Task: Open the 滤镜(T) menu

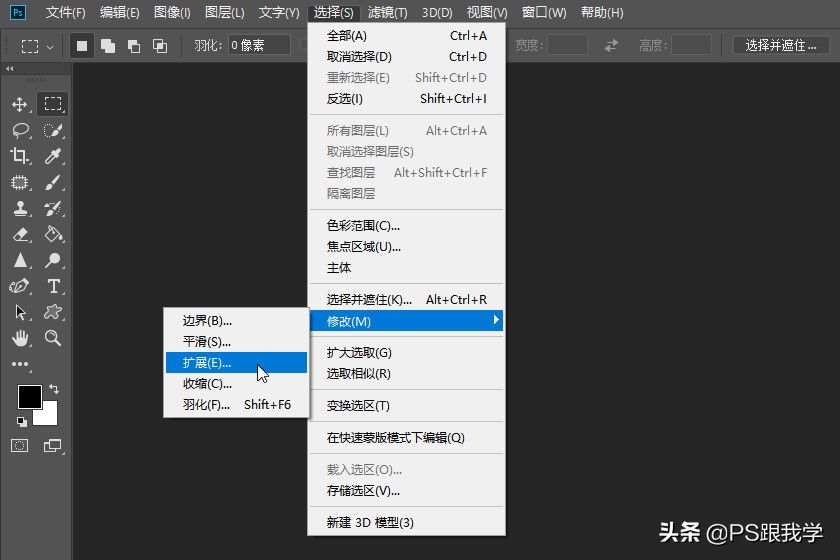Action: pyautogui.click(x=387, y=12)
